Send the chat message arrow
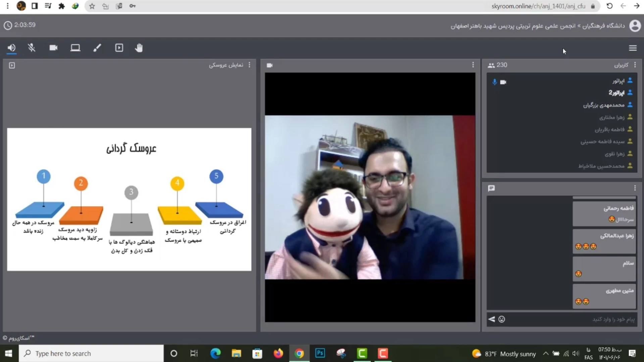The image size is (644, 362). (x=492, y=319)
